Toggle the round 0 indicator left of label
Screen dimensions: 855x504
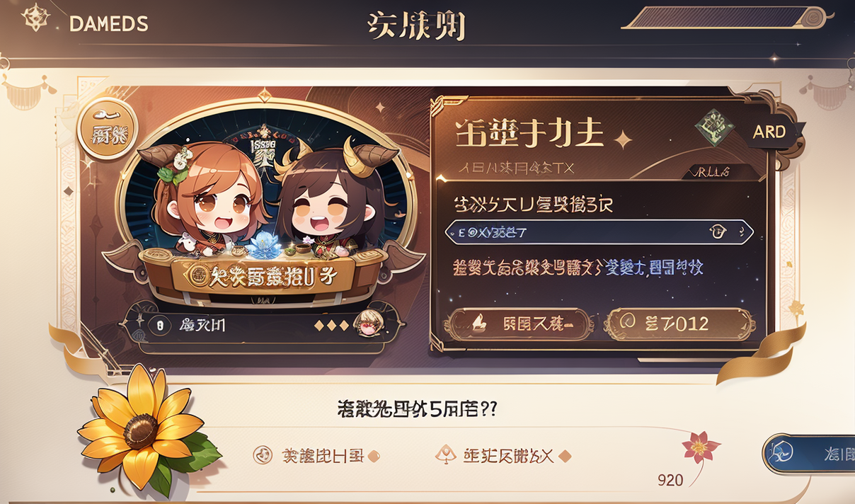(160, 326)
